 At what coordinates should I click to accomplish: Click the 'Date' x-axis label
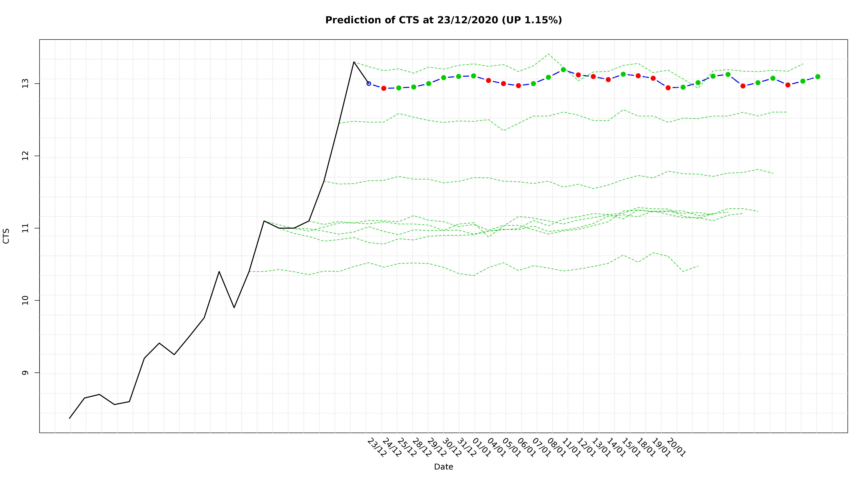443,467
